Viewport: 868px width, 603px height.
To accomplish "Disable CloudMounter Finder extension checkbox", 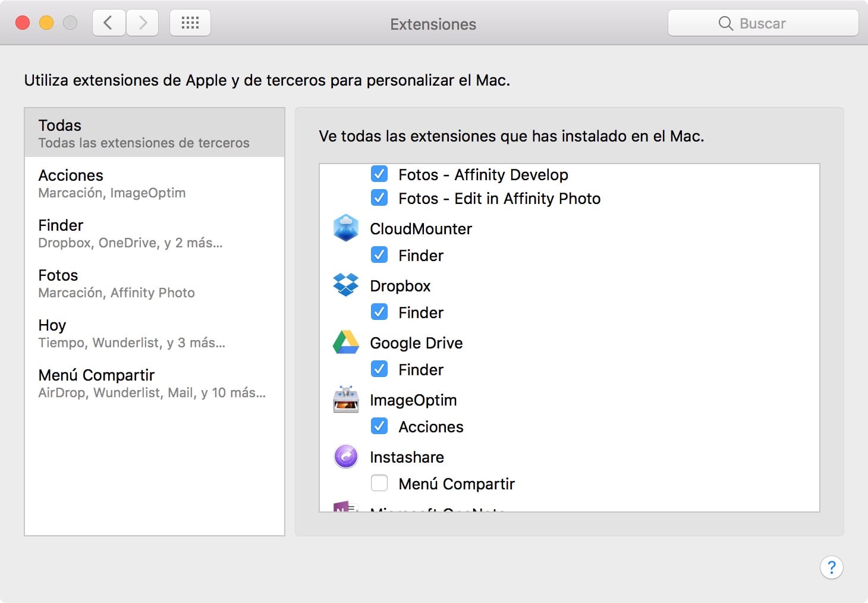I will point(379,255).
